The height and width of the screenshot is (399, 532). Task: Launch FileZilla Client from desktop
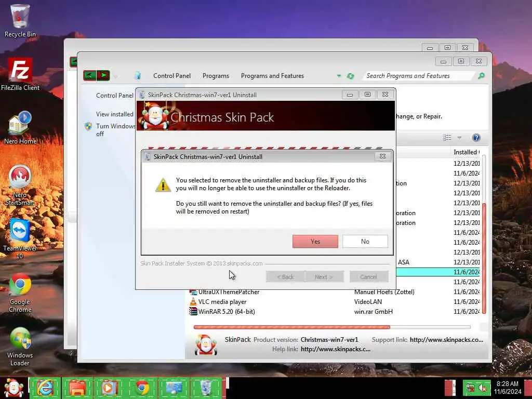tap(20, 74)
